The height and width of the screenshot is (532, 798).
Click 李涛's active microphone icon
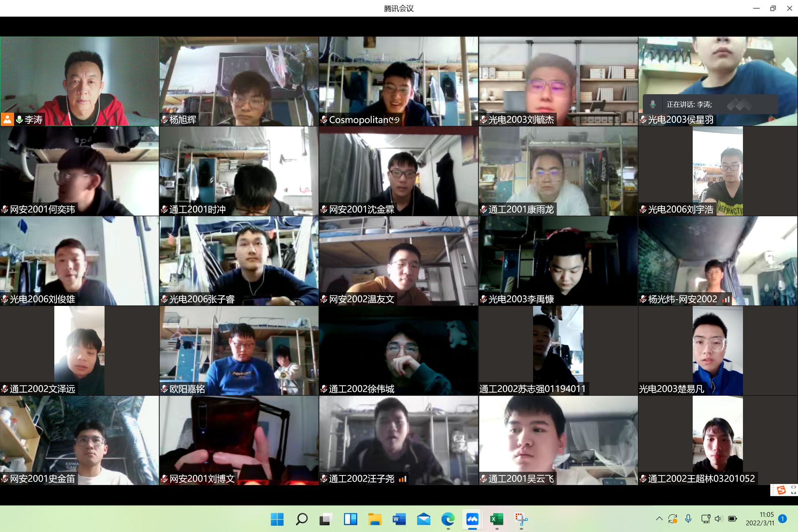point(20,119)
